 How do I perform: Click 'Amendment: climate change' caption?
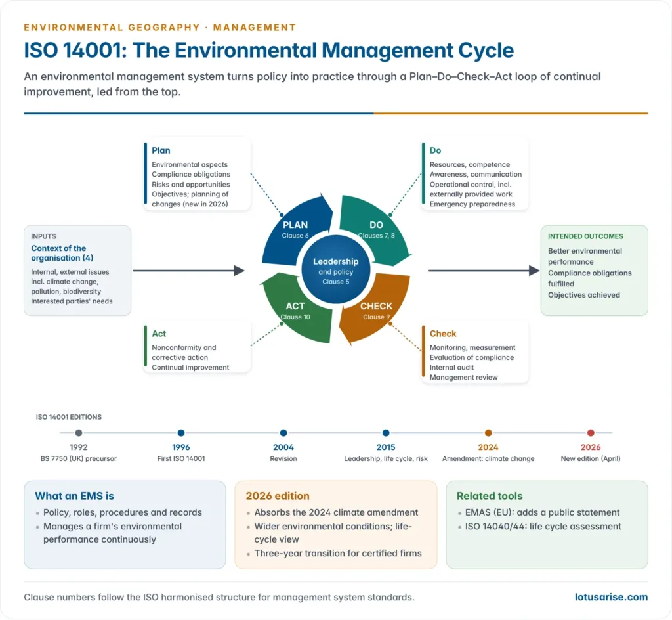click(x=488, y=459)
